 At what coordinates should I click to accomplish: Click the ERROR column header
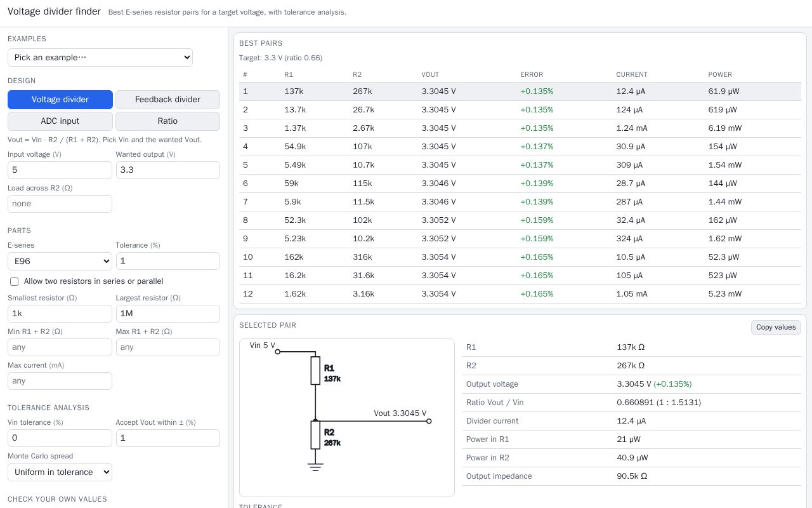point(532,74)
